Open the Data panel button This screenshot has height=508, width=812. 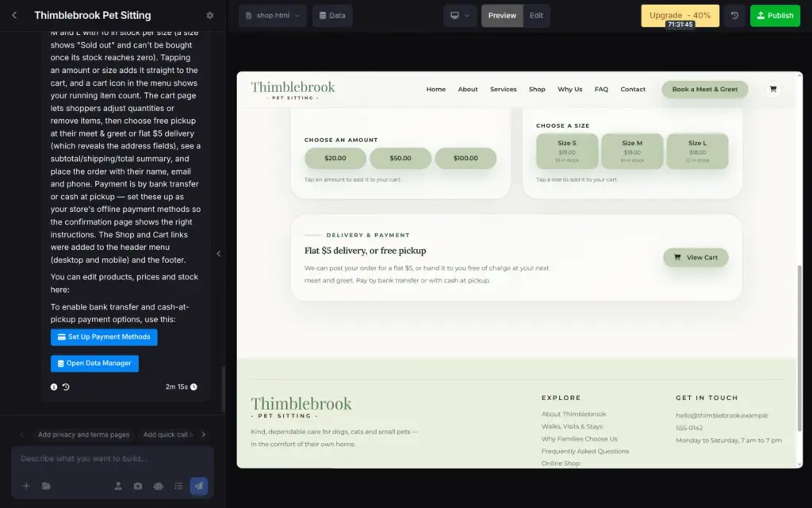(332, 16)
